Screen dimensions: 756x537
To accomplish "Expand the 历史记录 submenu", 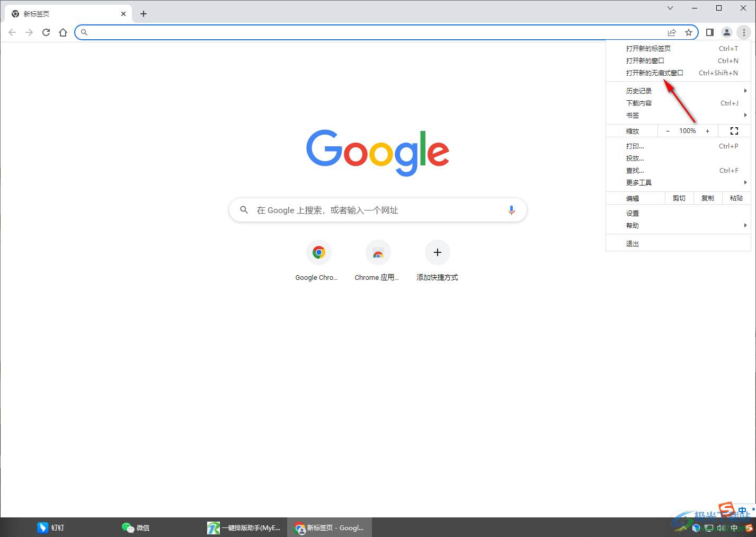I will pyautogui.click(x=678, y=91).
